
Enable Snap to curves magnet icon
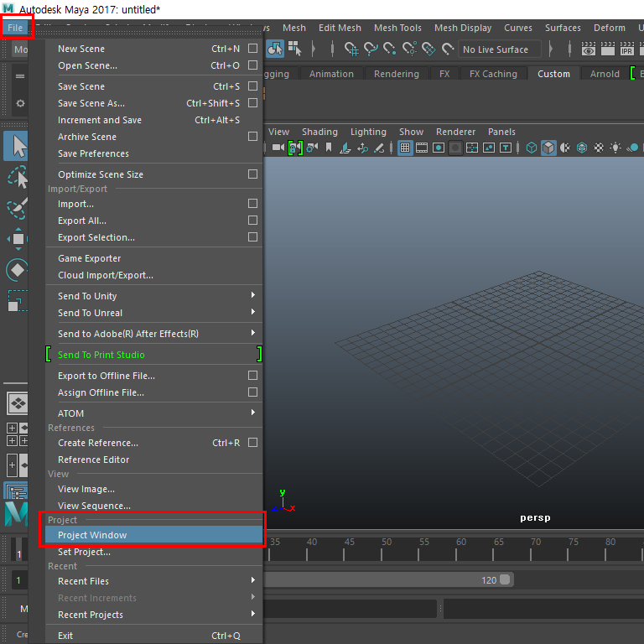coord(371,49)
